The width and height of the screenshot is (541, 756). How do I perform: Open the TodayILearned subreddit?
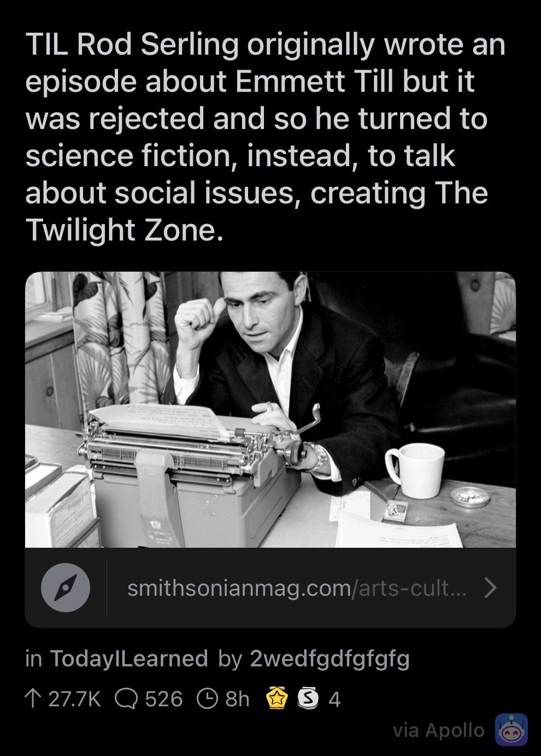pyautogui.click(x=129, y=659)
